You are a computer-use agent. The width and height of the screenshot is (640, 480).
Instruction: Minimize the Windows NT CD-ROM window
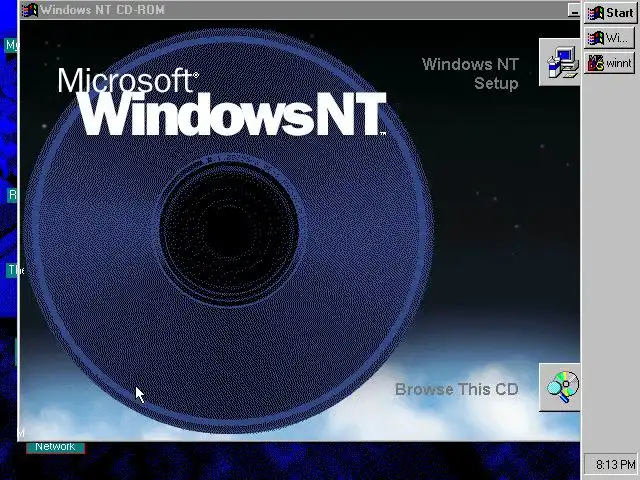coord(573,10)
